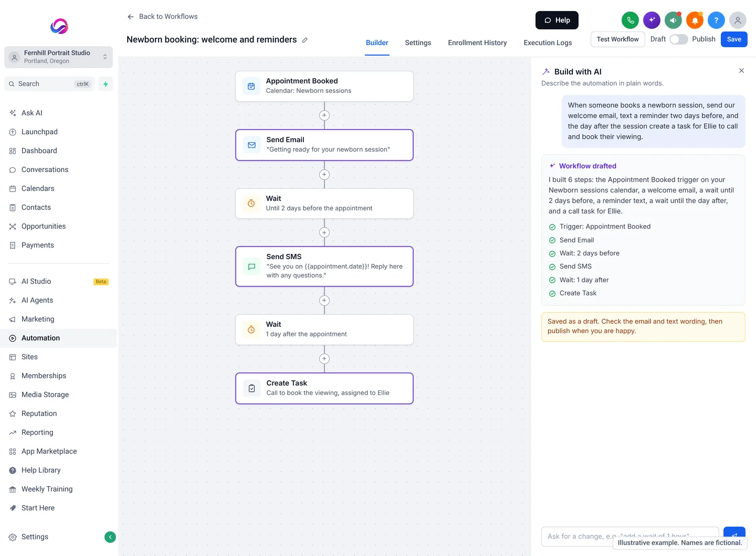Focus the Ask for a change input

pyautogui.click(x=630, y=536)
